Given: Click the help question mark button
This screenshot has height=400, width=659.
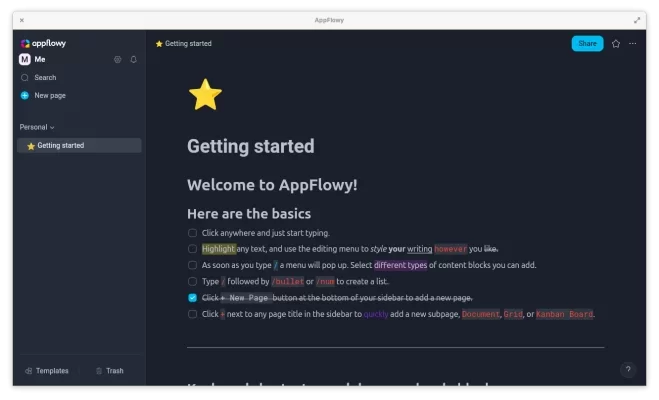Looking at the screenshot, I should coord(628,370).
